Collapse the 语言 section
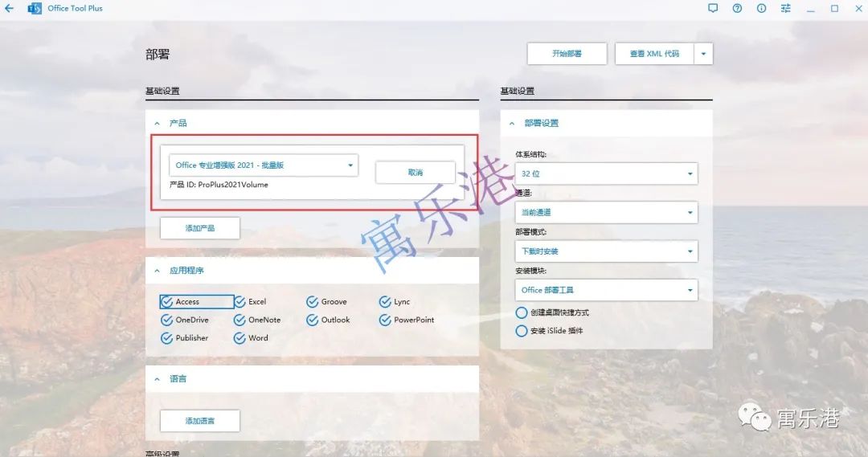The height and width of the screenshot is (457, 868). 158,379
